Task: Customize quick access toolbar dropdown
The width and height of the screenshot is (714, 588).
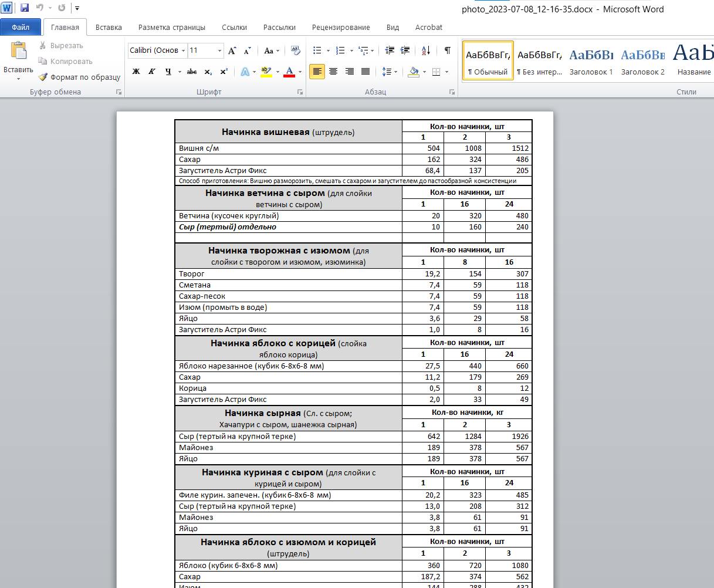Action: [77, 8]
